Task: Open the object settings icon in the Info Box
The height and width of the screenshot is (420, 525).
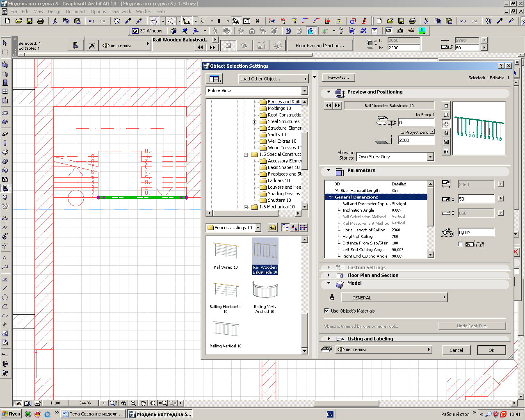Action: point(76,45)
